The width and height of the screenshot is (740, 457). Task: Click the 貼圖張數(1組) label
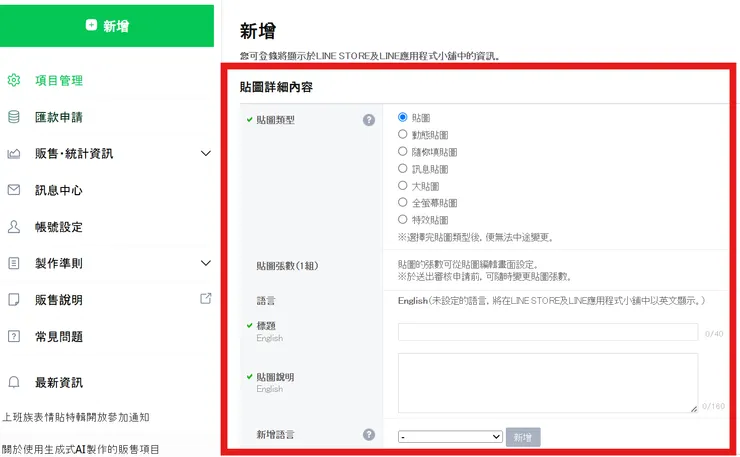(x=287, y=266)
